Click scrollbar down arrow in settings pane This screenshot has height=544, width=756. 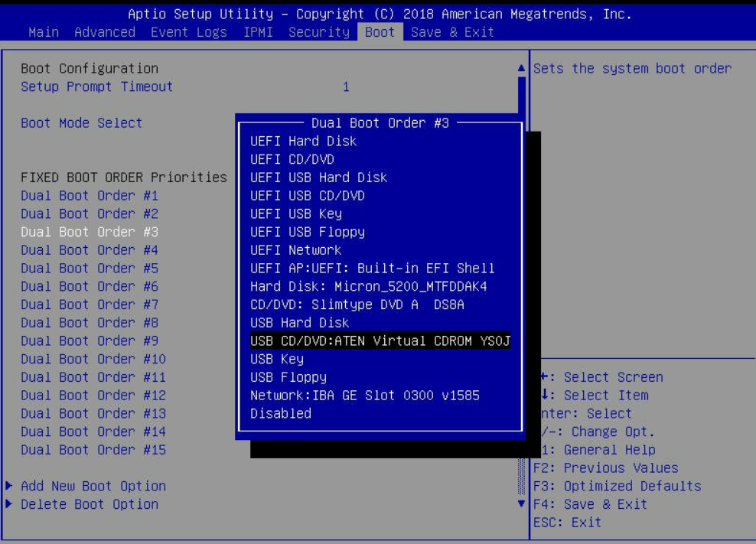click(521, 504)
